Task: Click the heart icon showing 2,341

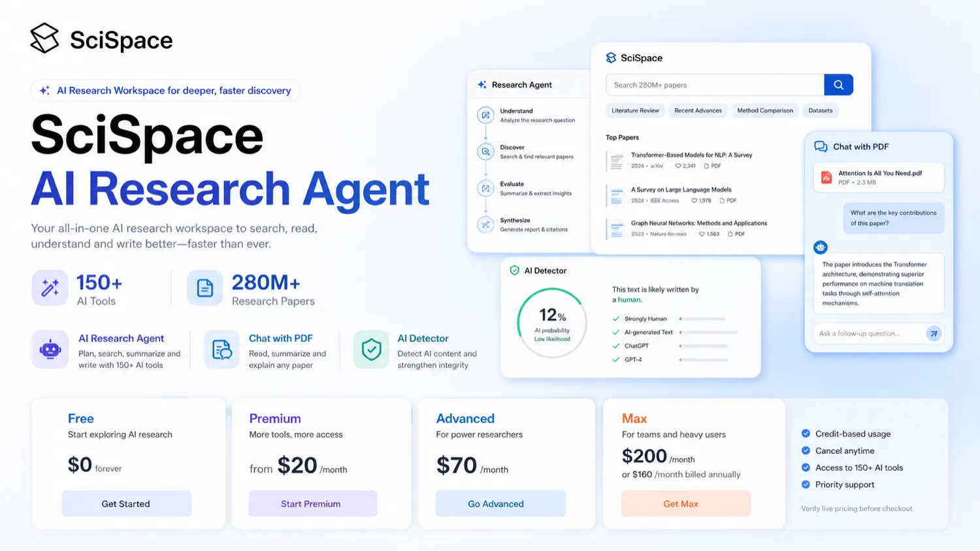Action: [678, 166]
